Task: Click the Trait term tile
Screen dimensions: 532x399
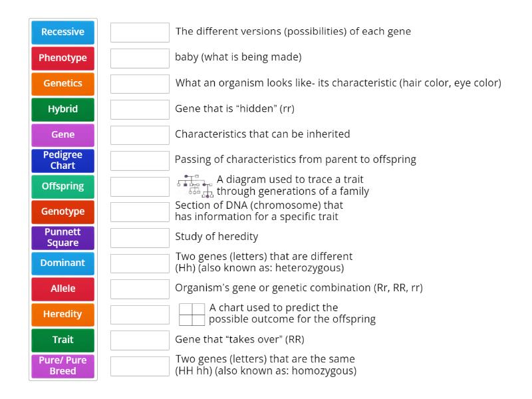Action: [63, 340]
